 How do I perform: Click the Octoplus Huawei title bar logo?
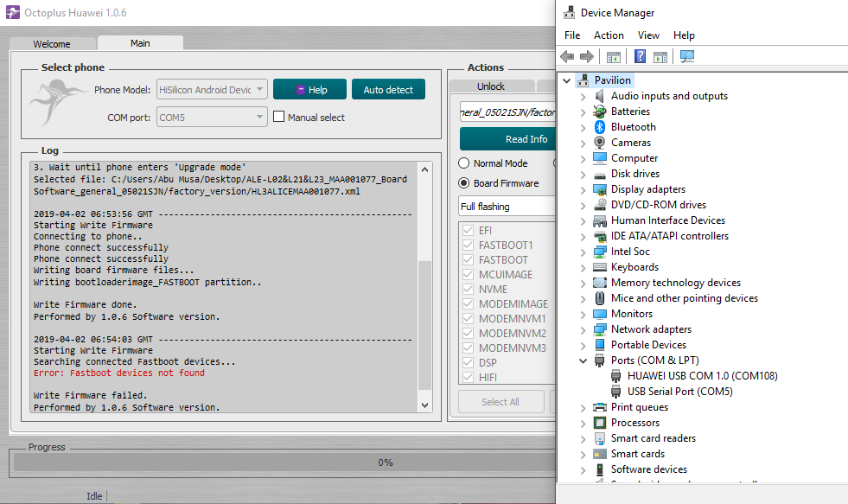12,12
